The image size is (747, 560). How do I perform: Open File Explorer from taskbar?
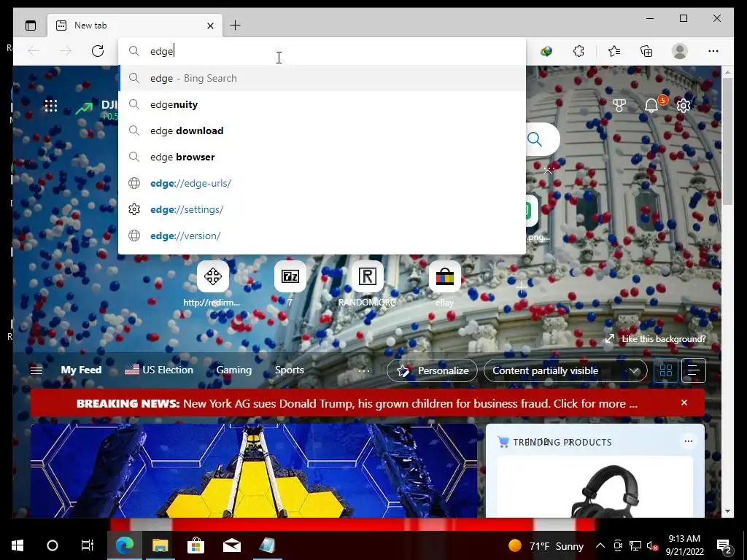coord(160,545)
